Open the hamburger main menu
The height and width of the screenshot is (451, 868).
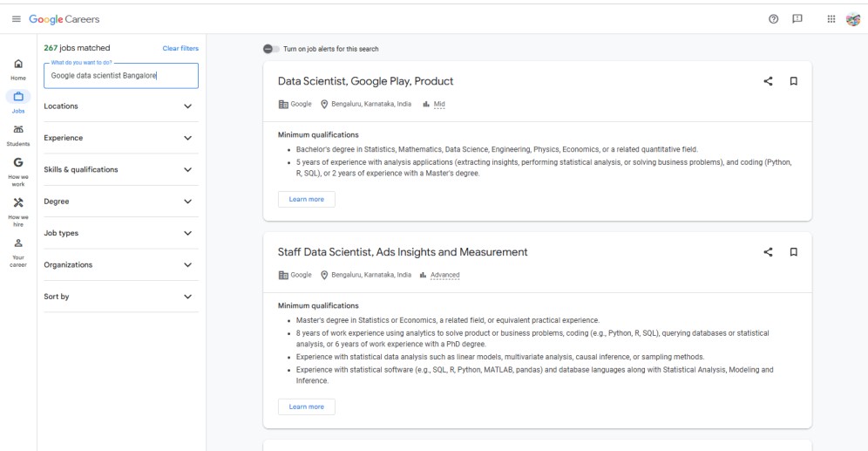pyautogui.click(x=17, y=19)
